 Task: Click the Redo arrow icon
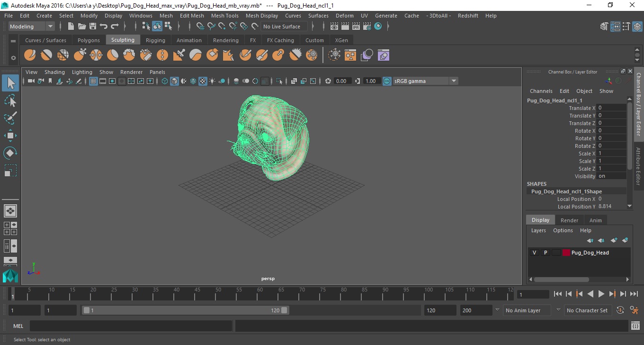click(x=115, y=27)
